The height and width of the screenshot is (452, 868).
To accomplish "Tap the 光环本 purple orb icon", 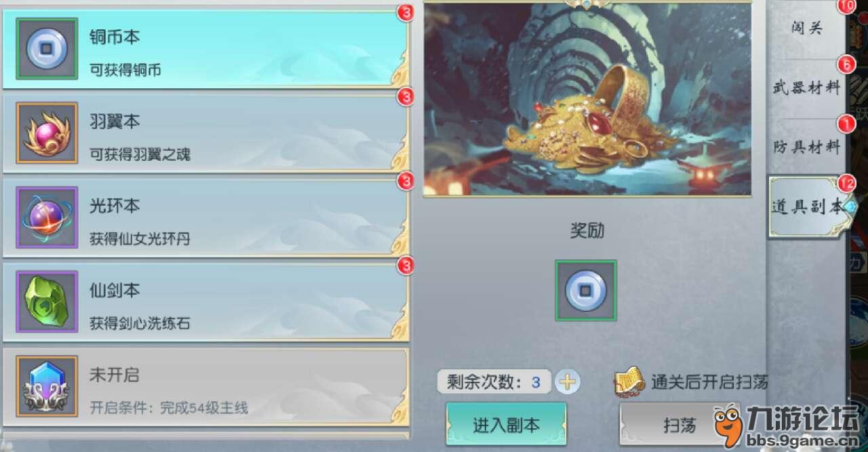I will click(47, 217).
